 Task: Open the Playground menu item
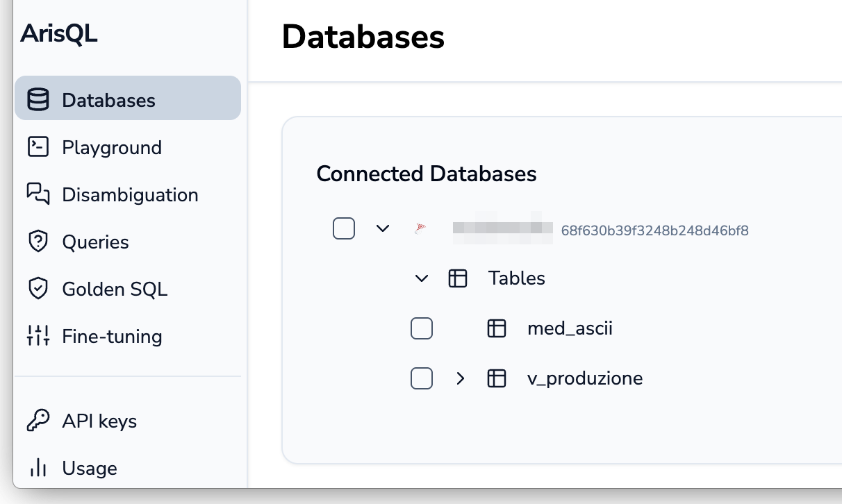point(111,147)
